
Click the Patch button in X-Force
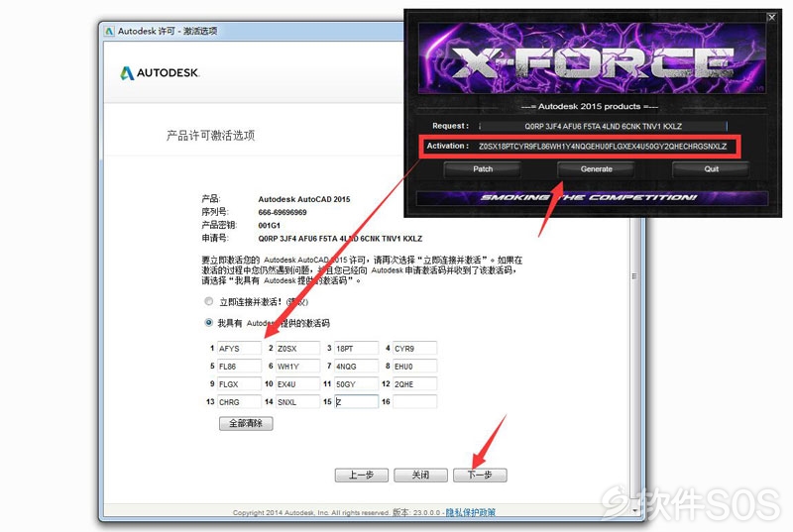[483, 169]
